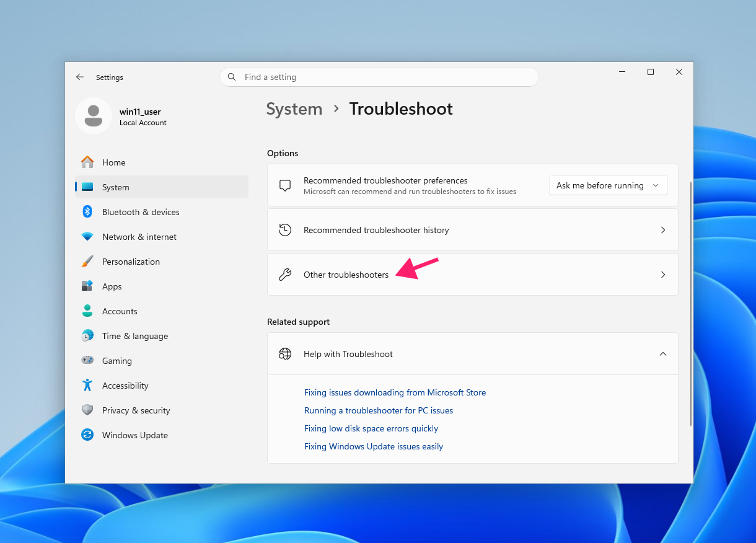The width and height of the screenshot is (756, 543).
Task: Open the Ask me before running dropdown
Action: click(608, 185)
